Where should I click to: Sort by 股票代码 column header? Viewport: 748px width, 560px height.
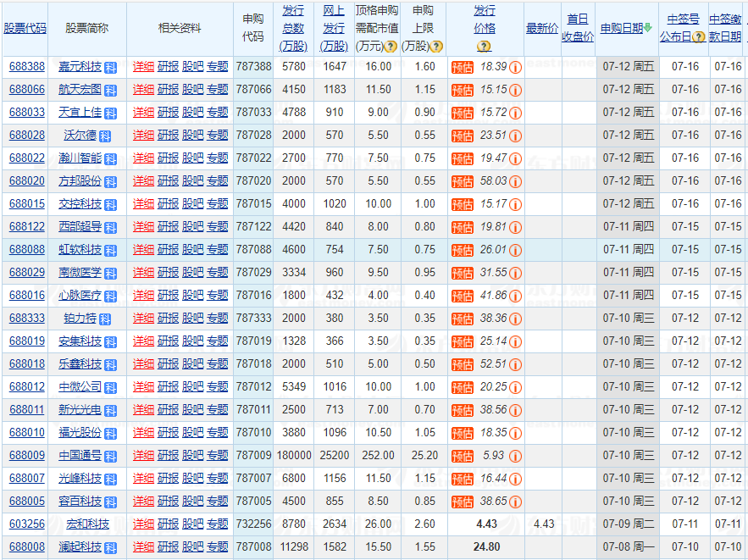pos(25,28)
